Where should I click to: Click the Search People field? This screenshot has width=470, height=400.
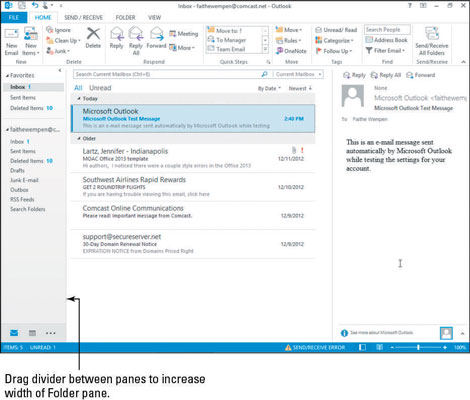(x=387, y=30)
